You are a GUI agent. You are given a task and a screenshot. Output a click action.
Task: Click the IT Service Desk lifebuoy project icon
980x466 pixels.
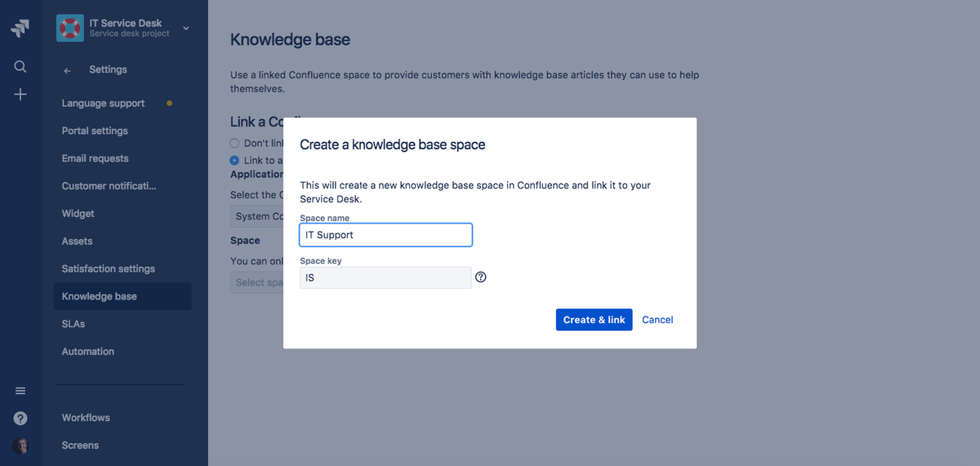click(70, 28)
